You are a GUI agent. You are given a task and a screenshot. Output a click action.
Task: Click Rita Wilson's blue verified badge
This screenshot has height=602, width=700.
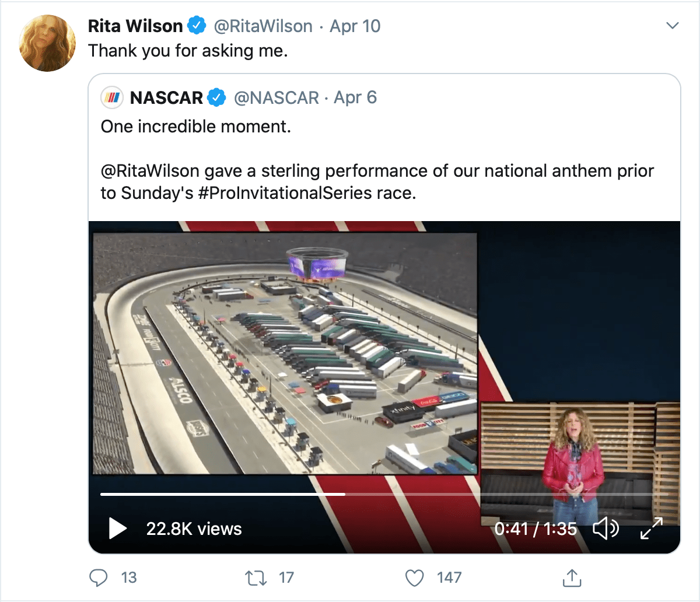click(197, 26)
